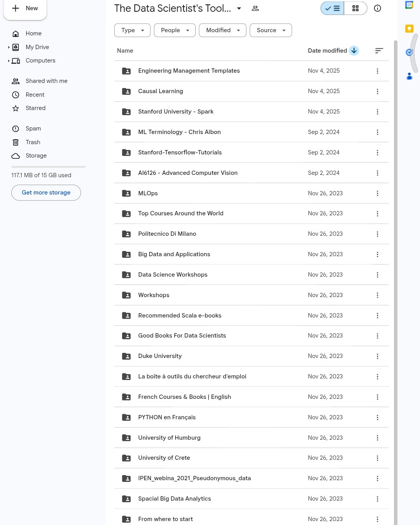Click the New button
Viewport: 420px width, 525px height.
[25, 8]
